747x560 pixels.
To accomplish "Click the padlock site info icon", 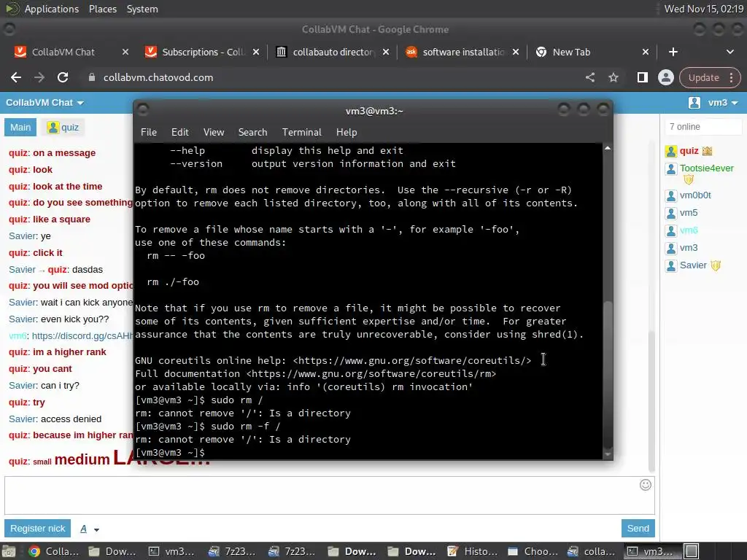I will (x=92, y=77).
